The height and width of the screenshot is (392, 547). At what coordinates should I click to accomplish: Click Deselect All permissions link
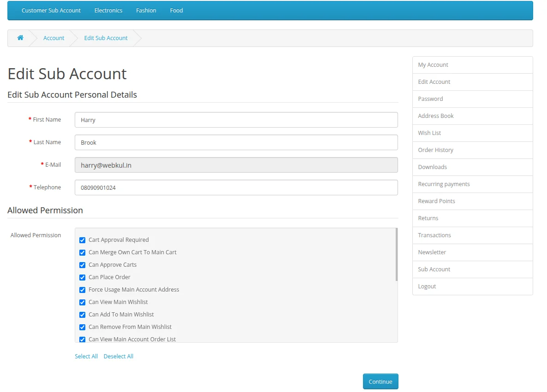pyautogui.click(x=118, y=356)
